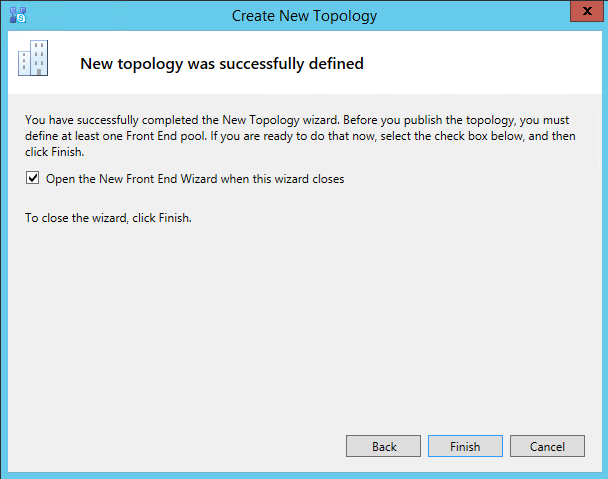Click the 'click Finish.' line ending the paragraph

click(55, 152)
